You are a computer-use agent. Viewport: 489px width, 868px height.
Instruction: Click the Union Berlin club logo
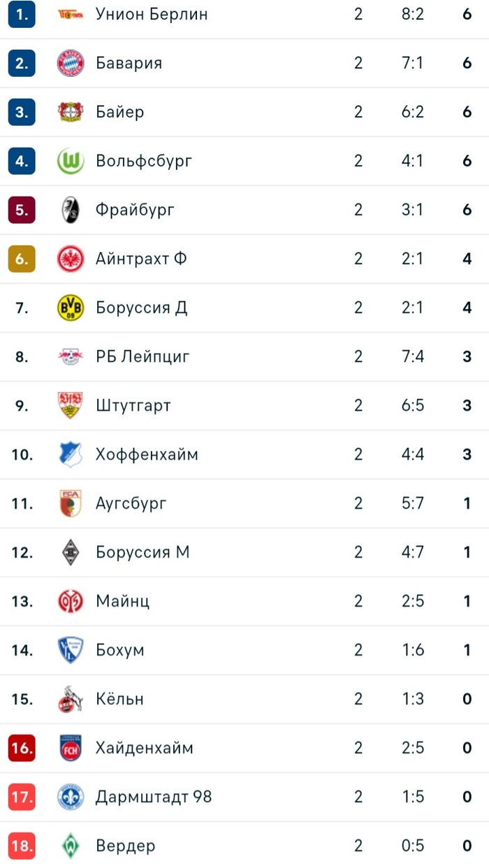coord(70,14)
